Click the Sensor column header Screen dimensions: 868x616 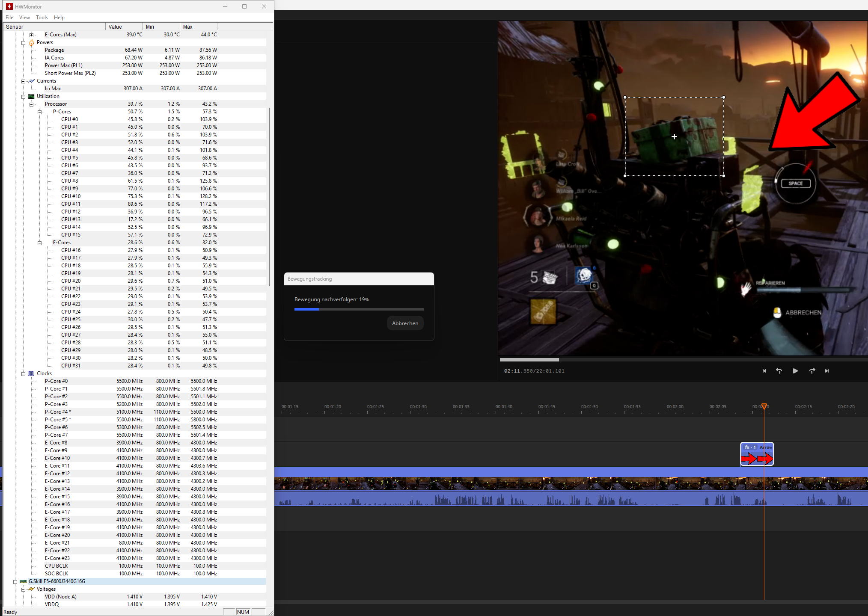(x=54, y=27)
